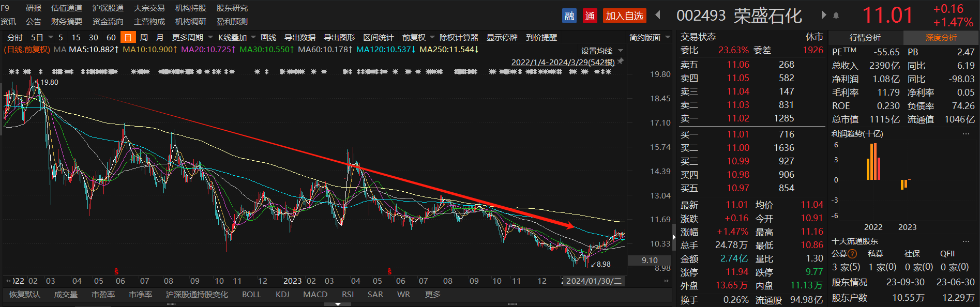Viewport: 980px width, 307px height.
Task: Click 加入自选 add to watchlist button
Action: click(625, 16)
